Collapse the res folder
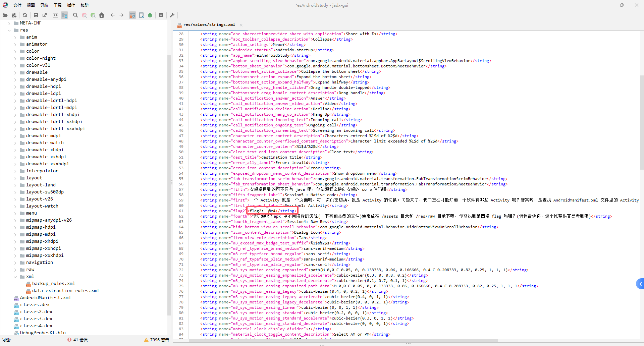This screenshot has width=644, height=346. [x=9, y=30]
